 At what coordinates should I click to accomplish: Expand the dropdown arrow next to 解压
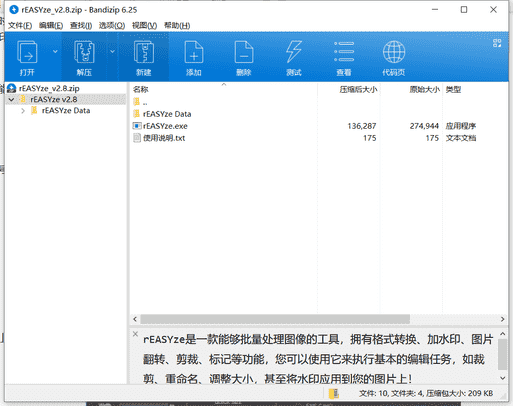pyautogui.click(x=112, y=51)
